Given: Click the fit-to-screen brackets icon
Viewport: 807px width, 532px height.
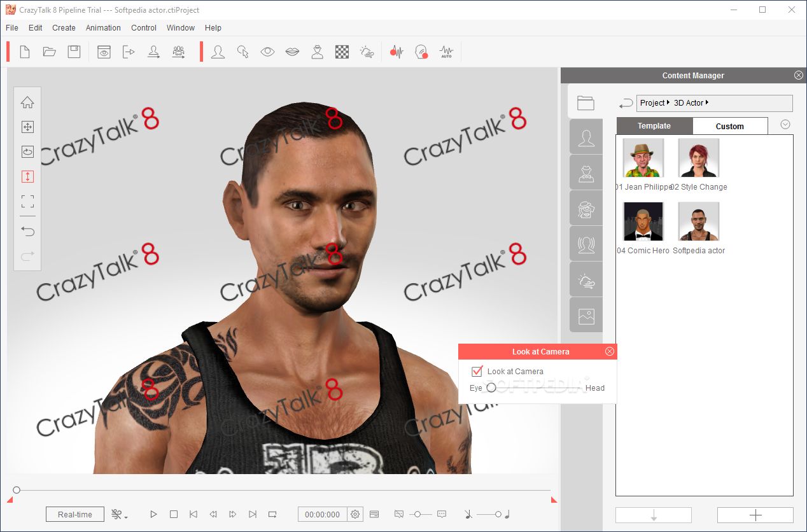Looking at the screenshot, I should click(27, 202).
